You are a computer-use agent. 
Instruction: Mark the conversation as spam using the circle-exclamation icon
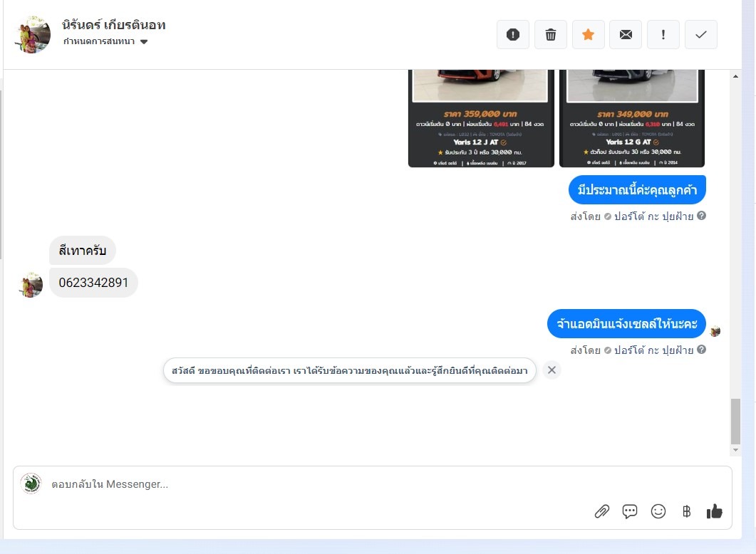pos(512,35)
